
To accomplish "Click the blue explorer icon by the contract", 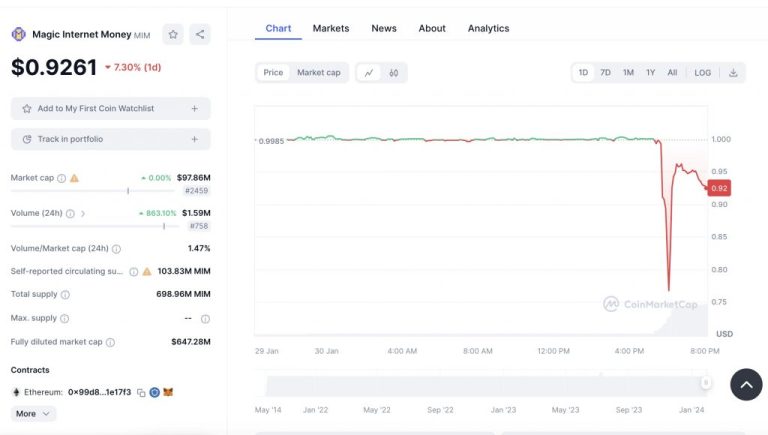I will (154, 392).
